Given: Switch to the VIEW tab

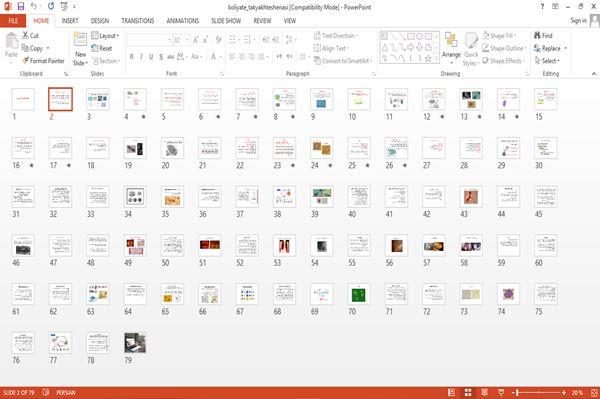Looking at the screenshot, I should coord(290,21).
